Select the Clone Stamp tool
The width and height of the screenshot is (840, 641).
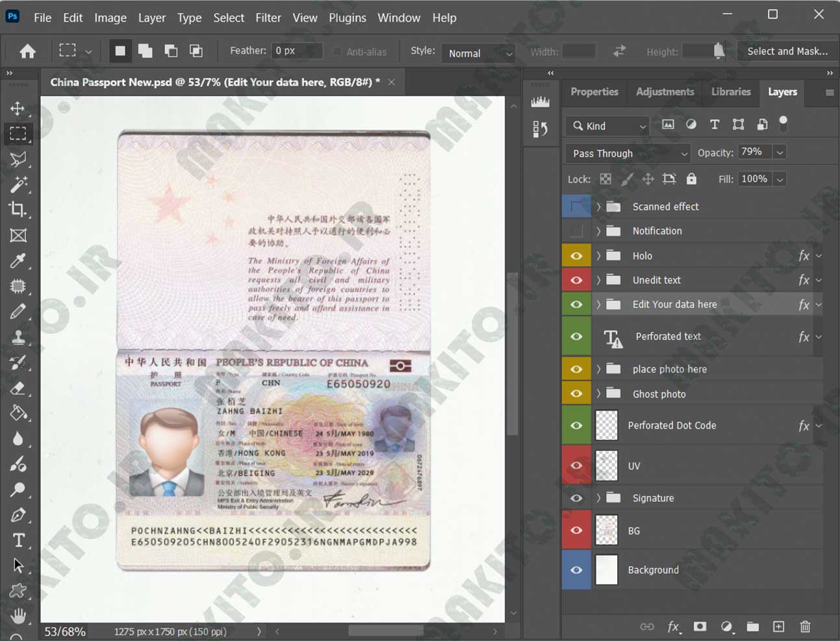[x=18, y=337]
